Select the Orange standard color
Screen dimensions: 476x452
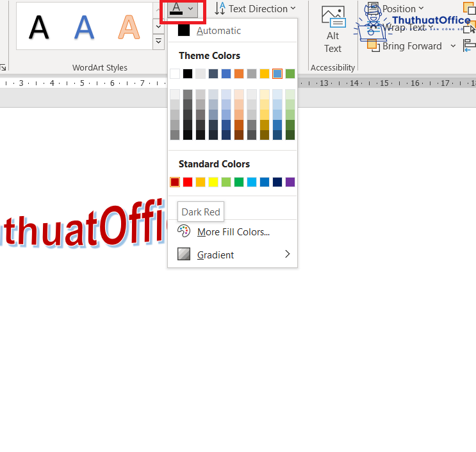pos(201,182)
